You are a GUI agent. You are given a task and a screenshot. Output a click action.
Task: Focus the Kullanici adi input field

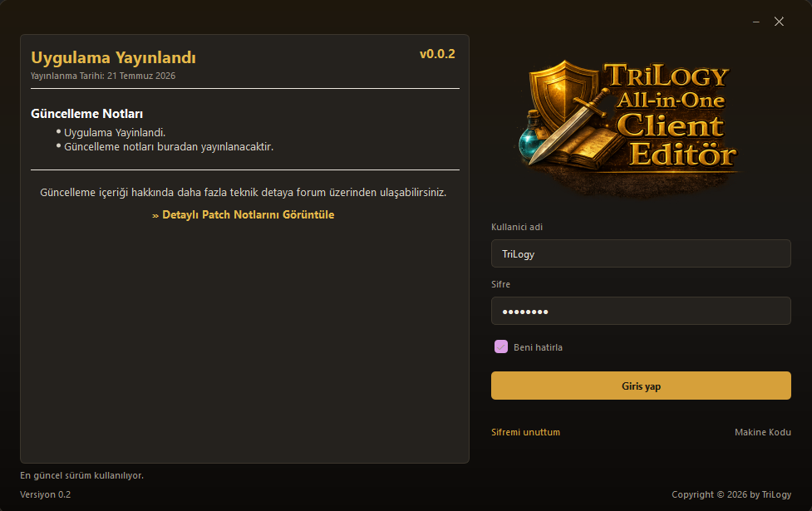641,253
